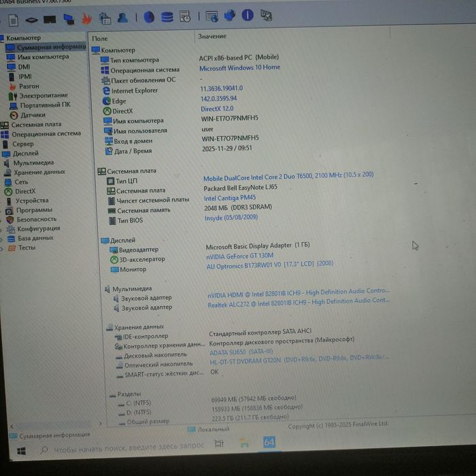This screenshot has height=476, width=476.
Task: Open AU Optronics B173RW01 monitor link
Action: pos(270,265)
